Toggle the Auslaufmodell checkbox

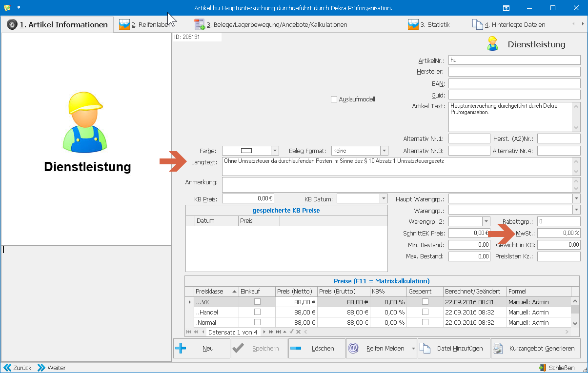click(334, 99)
